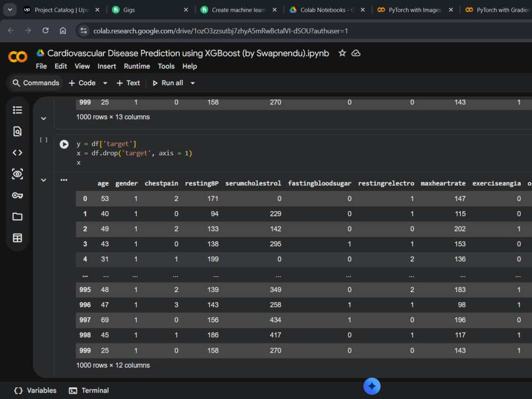The image size is (532, 399).
Task: Add a Text cell
Action: point(128,83)
